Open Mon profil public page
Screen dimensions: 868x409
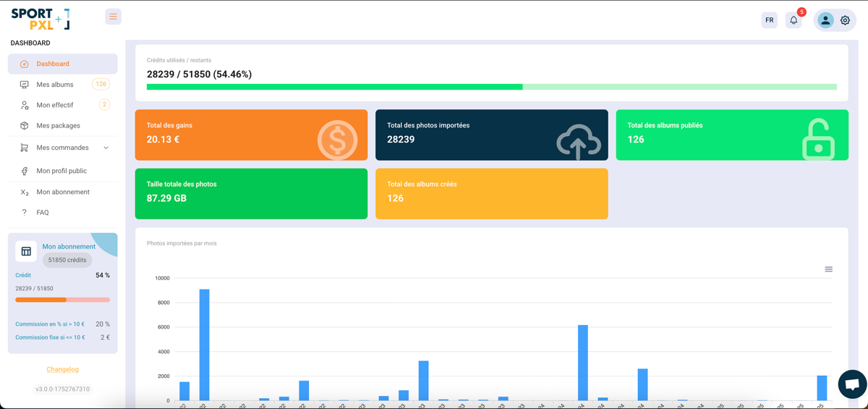click(62, 171)
